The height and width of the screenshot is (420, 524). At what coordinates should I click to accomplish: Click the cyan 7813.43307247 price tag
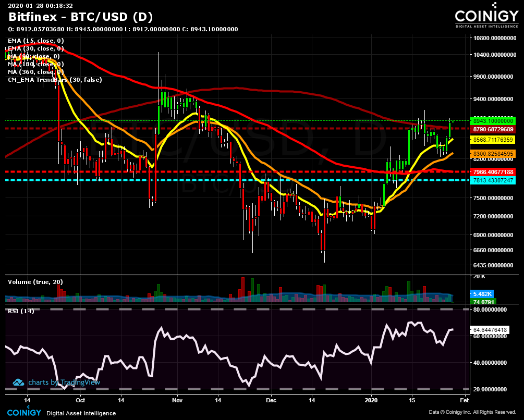[x=493, y=181]
